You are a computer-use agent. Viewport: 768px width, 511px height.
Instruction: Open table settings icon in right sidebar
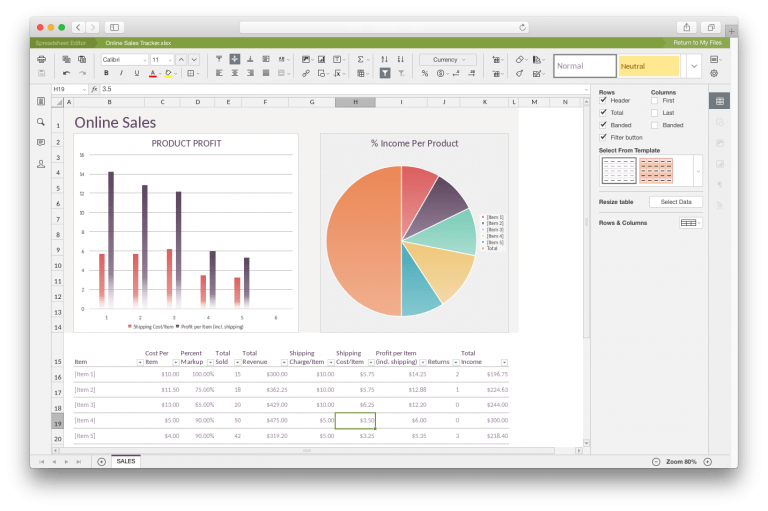coord(719,101)
